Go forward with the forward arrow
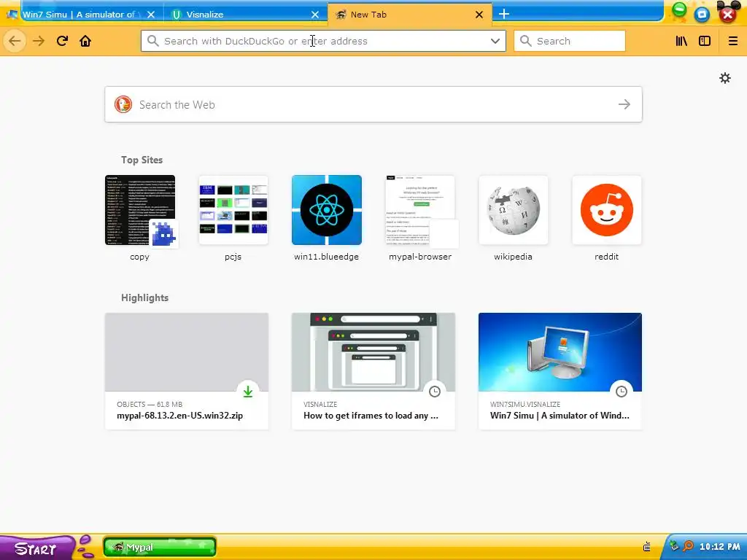This screenshot has height=560, width=747. pyautogui.click(x=39, y=41)
